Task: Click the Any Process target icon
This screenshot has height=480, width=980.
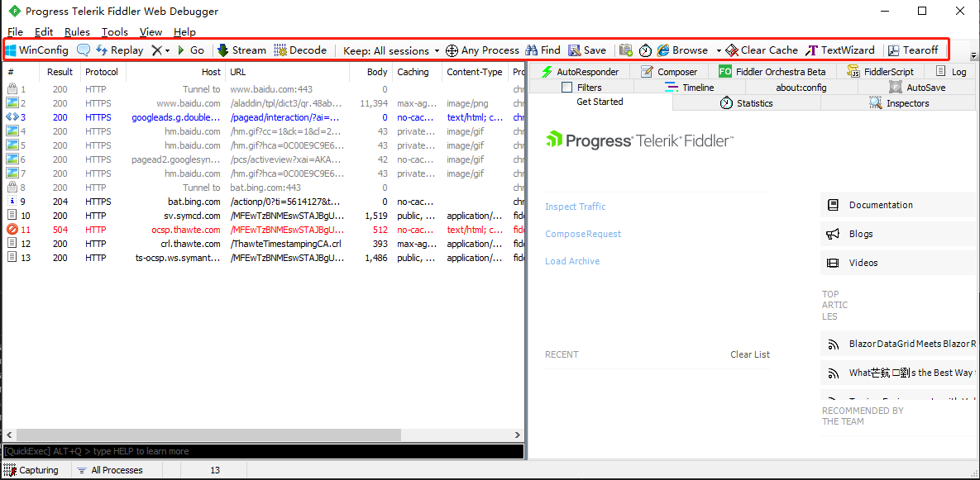Action: 452,50
